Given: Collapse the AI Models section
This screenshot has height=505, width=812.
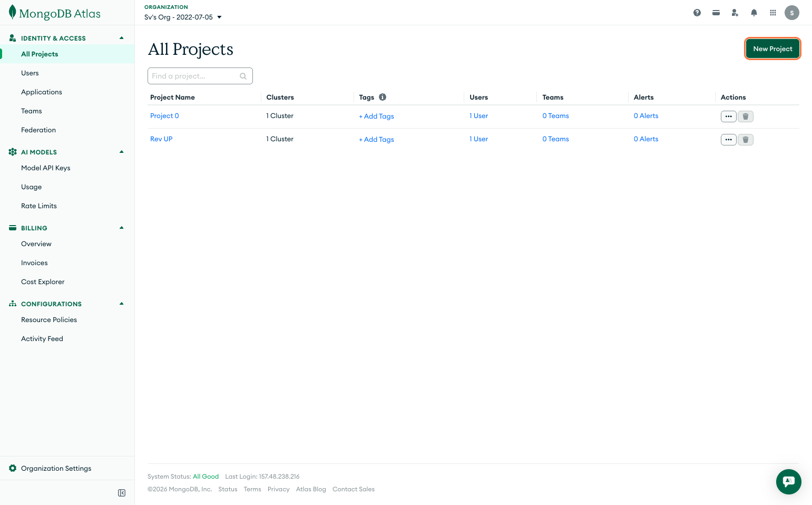Looking at the screenshot, I should point(121,152).
